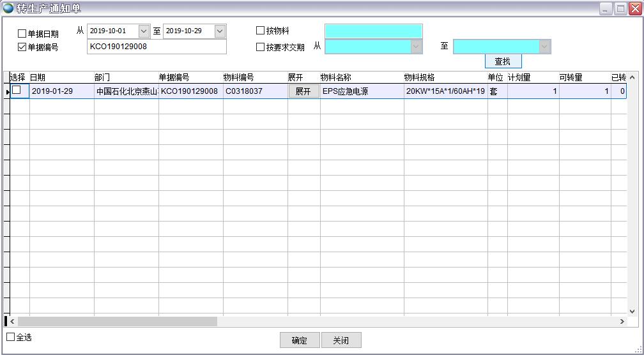This screenshot has width=644, height=355.
Task: Open the start date 2019-10-01 dropdown
Action: coord(144,31)
